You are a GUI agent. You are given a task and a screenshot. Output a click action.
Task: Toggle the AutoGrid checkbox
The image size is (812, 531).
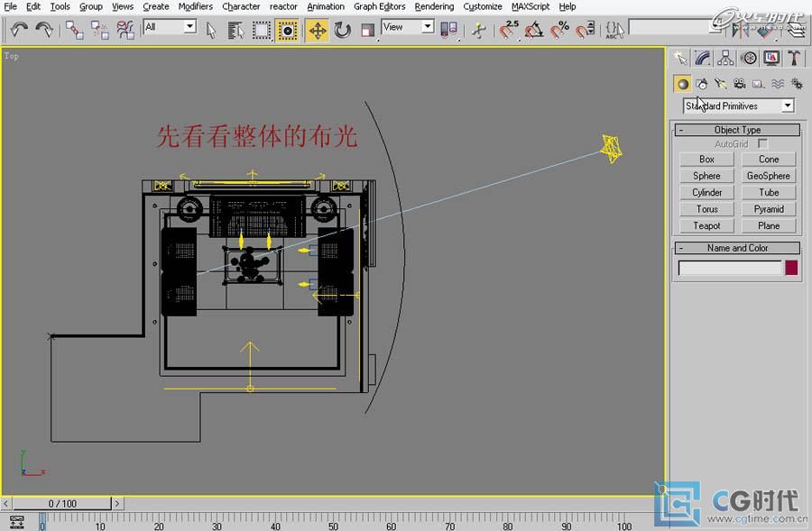tap(763, 144)
